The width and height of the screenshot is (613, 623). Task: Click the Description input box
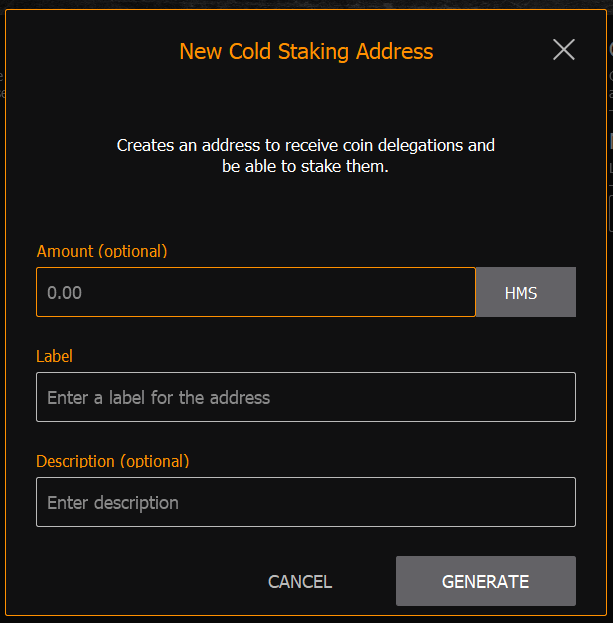305,502
